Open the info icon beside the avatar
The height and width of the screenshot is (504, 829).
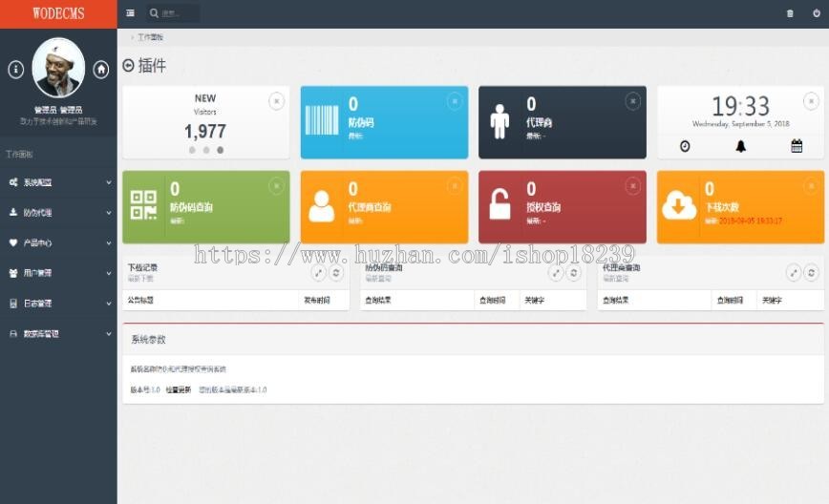point(16,70)
